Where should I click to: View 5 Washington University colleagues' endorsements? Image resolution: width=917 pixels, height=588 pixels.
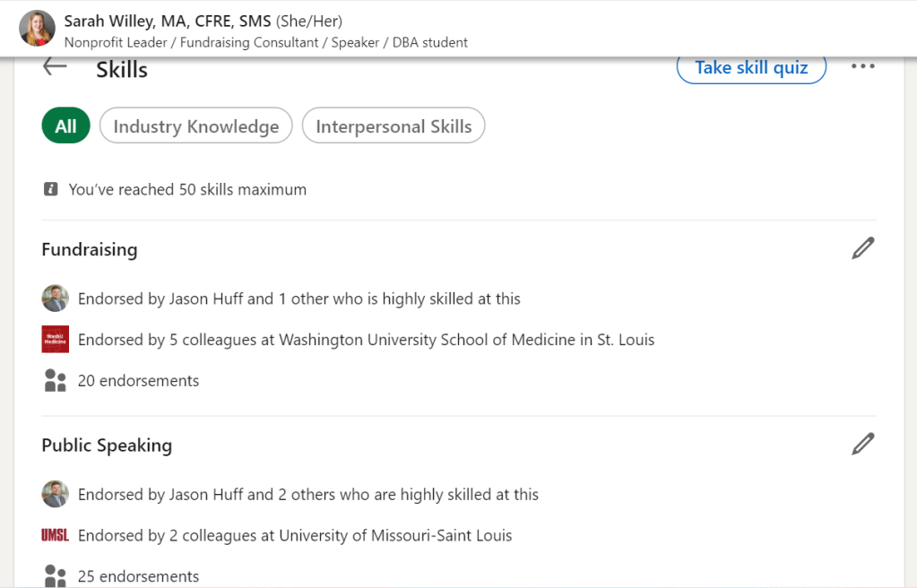(366, 340)
